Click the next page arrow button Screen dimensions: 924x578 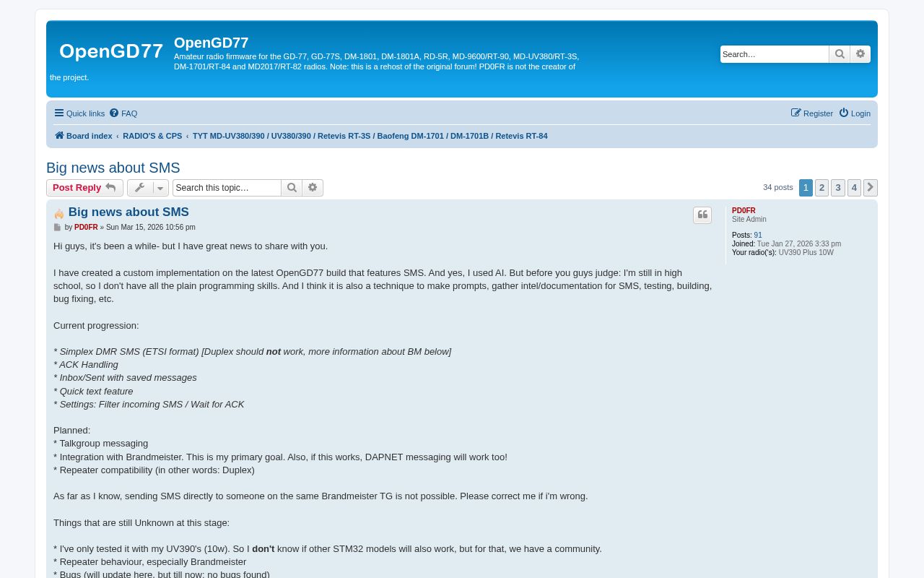(871, 188)
